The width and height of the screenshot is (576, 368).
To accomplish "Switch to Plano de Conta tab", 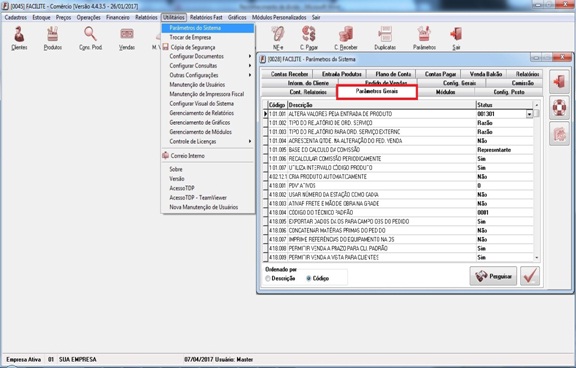I will click(393, 74).
